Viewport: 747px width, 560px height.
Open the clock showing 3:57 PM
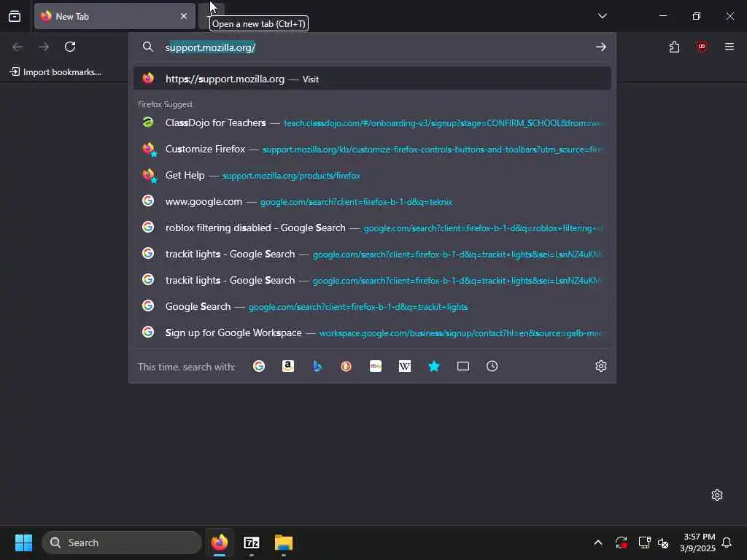click(x=698, y=542)
